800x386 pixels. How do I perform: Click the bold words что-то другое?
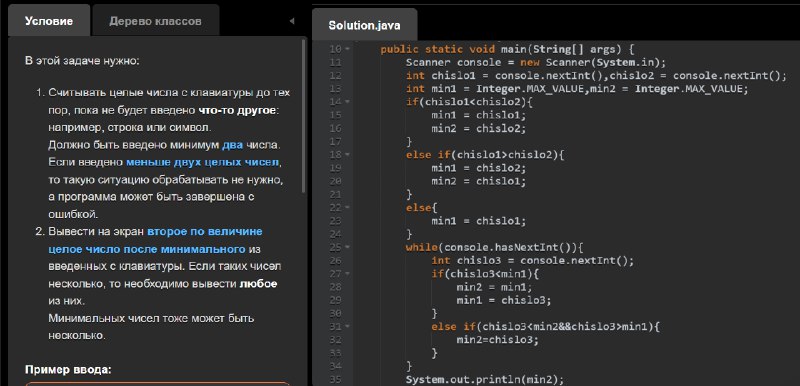point(237,111)
